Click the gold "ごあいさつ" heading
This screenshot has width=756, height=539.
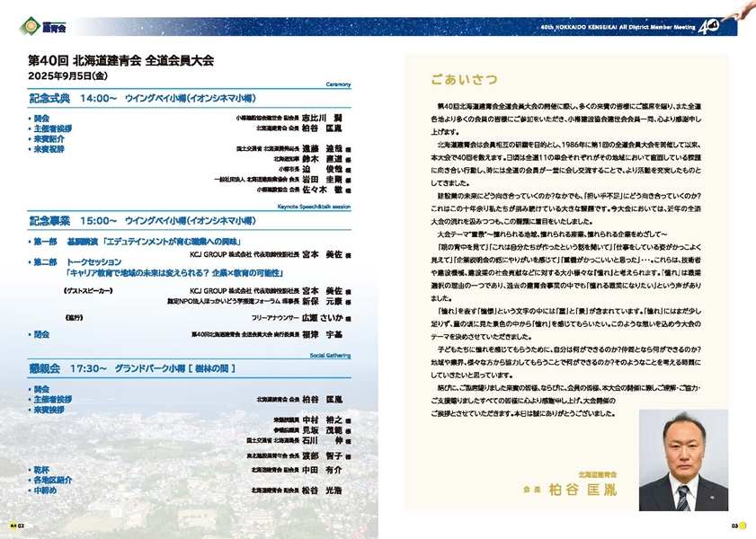(464, 79)
